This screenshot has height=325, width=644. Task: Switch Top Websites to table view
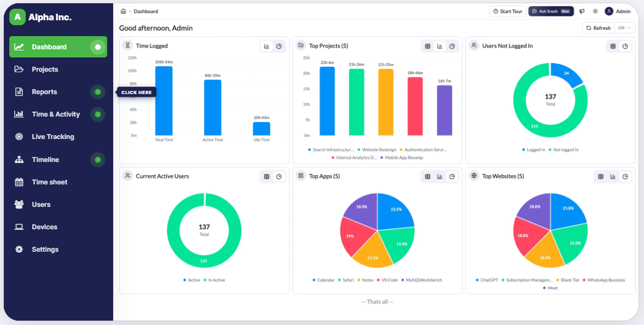point(601,177)
